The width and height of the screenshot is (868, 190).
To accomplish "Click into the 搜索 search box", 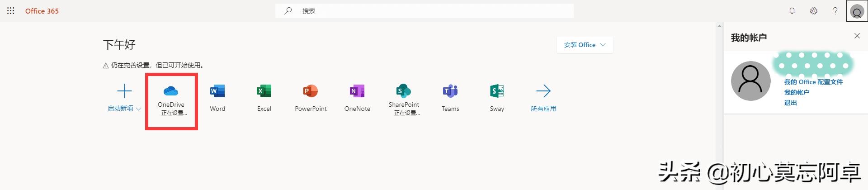I will pos(425,11).
